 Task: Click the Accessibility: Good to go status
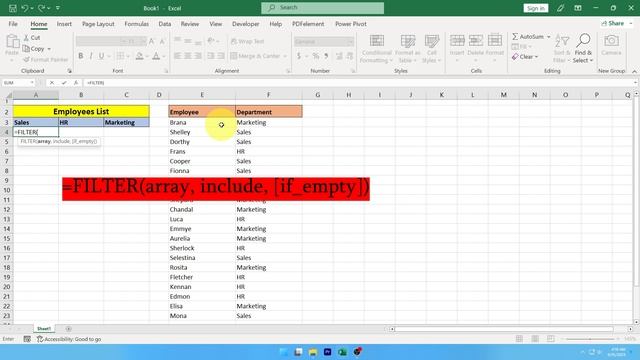(69, 339)
